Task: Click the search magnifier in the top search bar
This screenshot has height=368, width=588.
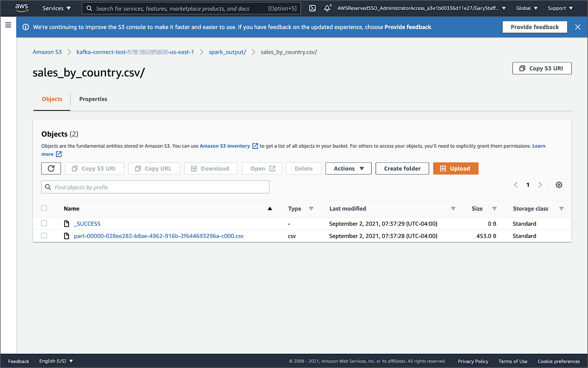Action: 89,8
